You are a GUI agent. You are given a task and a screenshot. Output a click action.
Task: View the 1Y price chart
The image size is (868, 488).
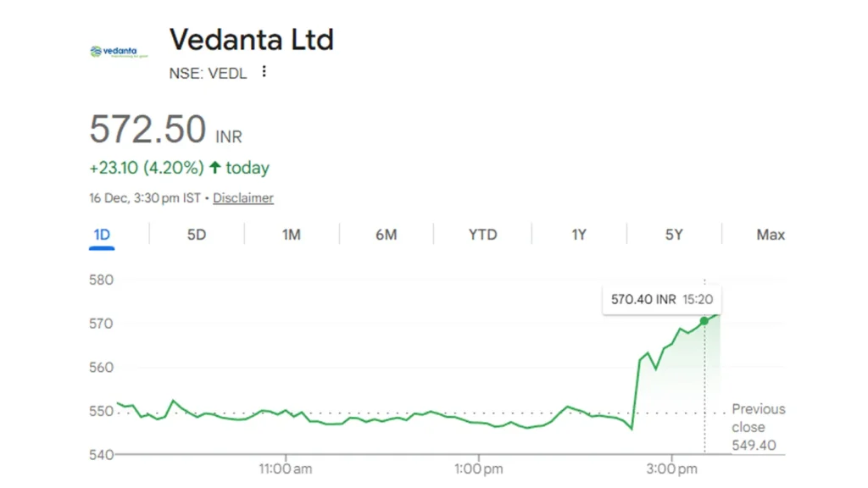click(578, 235)
